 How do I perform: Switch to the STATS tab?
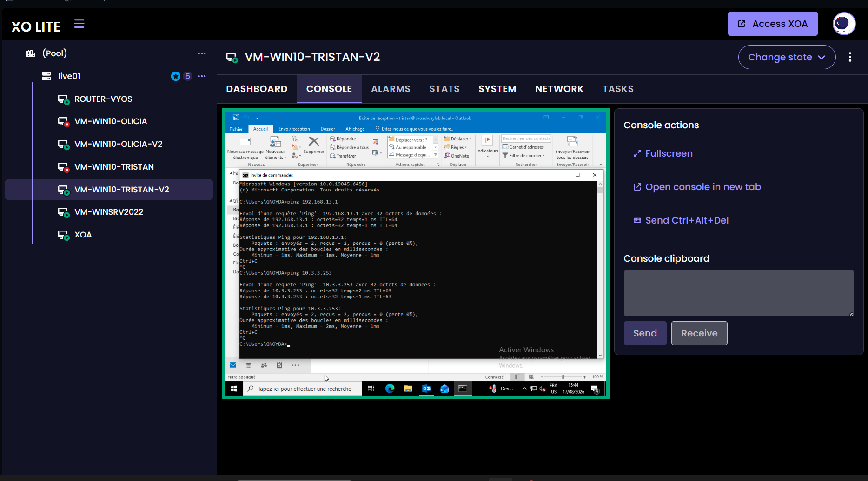pos(444,89)
